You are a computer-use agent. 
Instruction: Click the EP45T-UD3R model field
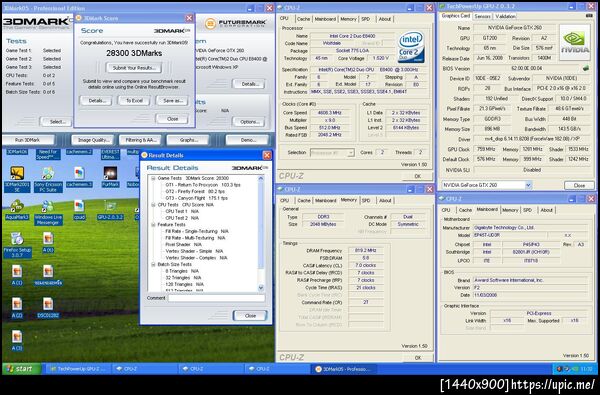[510, 235]
